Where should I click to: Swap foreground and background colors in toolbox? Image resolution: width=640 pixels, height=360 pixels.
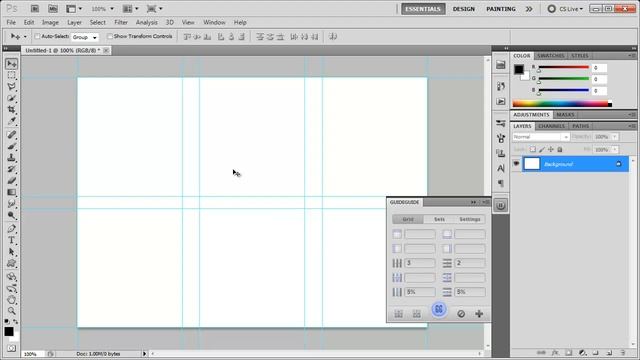click(16, 322)
